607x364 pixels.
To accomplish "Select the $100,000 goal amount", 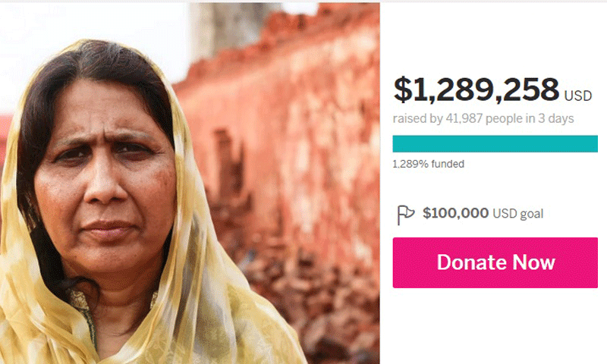I will tap(456, 213).
